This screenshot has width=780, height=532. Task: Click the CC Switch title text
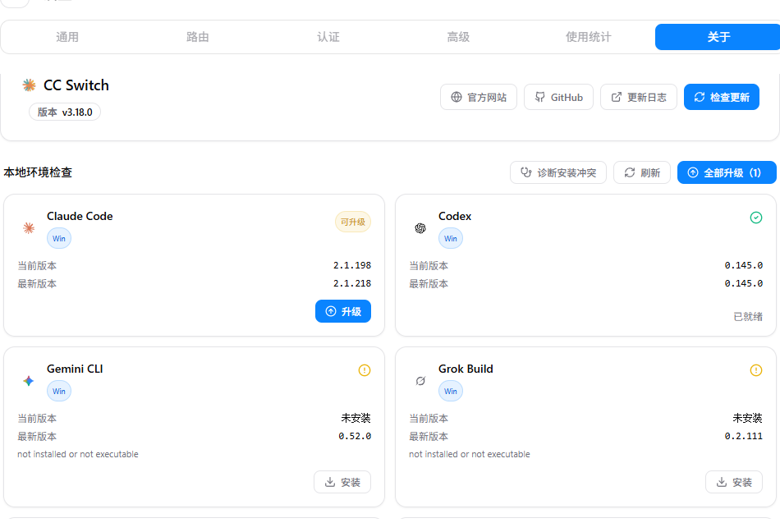click(x=76, y=85)
